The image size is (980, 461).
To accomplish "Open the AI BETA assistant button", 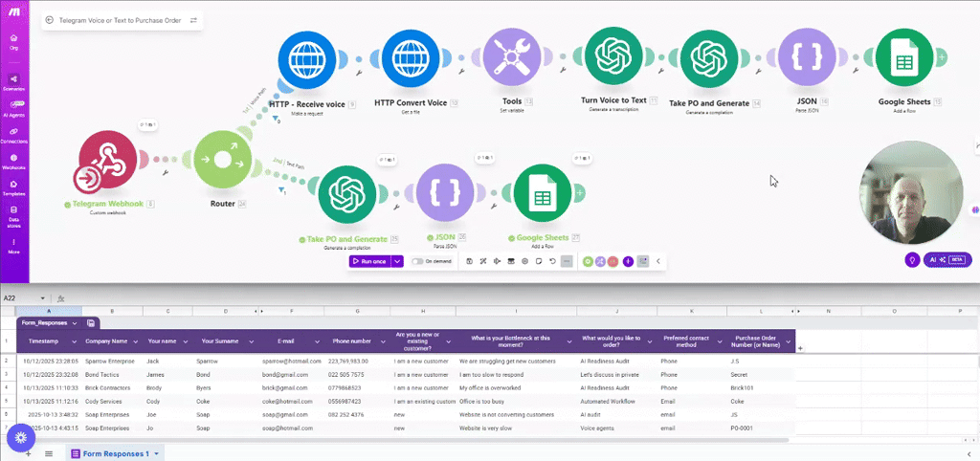I will pyautogui.click(x=947, y=259).
